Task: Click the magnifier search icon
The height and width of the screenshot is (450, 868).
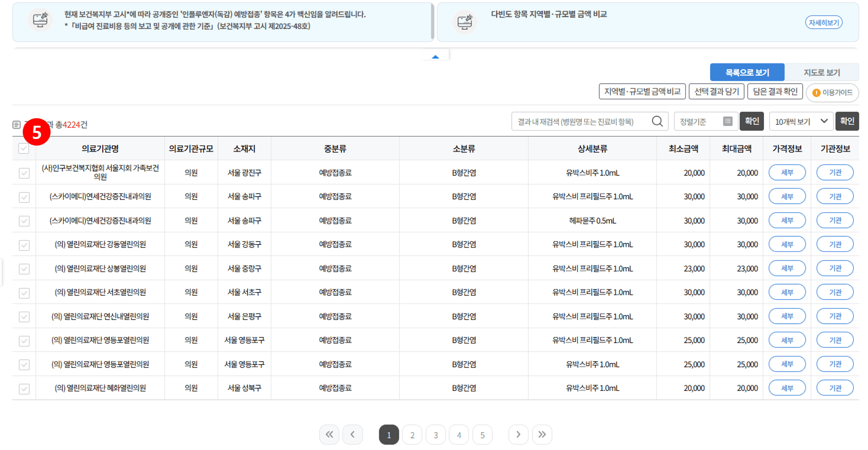Action: click(657, 121)
